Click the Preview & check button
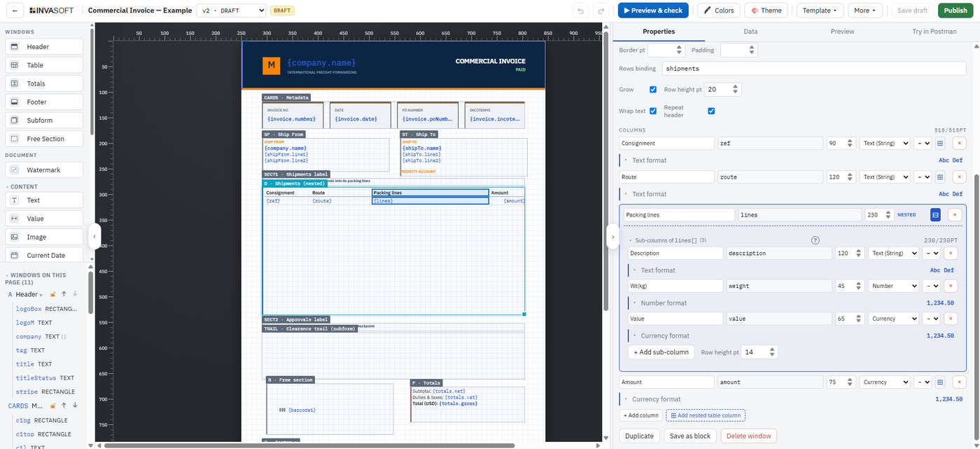The height and width of the screenshot is (449, 980). tap(653, 11)
